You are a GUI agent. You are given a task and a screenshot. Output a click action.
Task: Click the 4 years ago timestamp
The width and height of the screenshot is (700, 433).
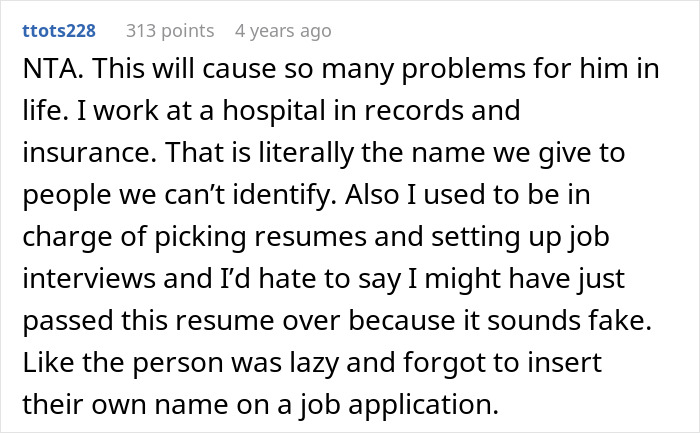coord(283,31)
